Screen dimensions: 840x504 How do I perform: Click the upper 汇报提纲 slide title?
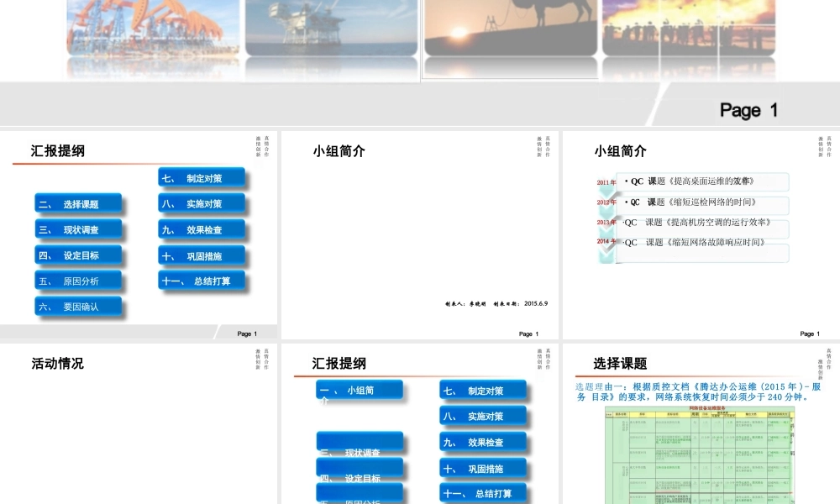(57, 151)
